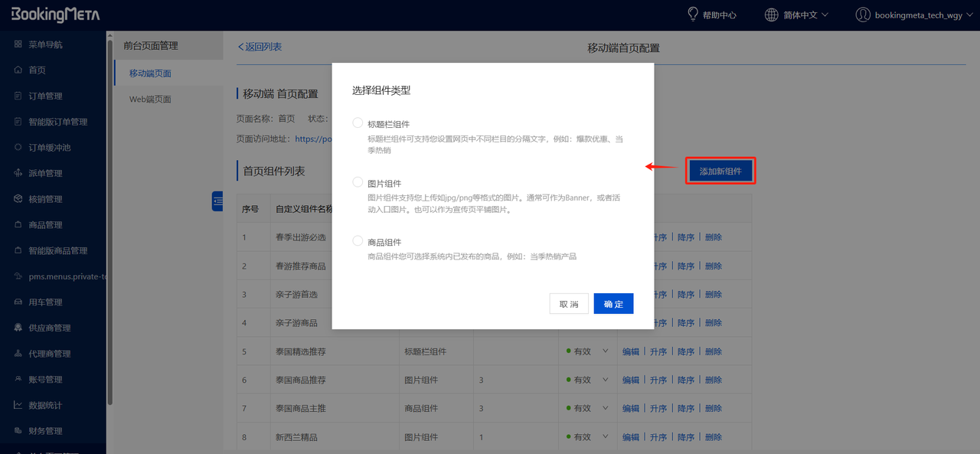Click the 确定 confirm button
This screenshot has width=980, height=454.
[612, 303]
